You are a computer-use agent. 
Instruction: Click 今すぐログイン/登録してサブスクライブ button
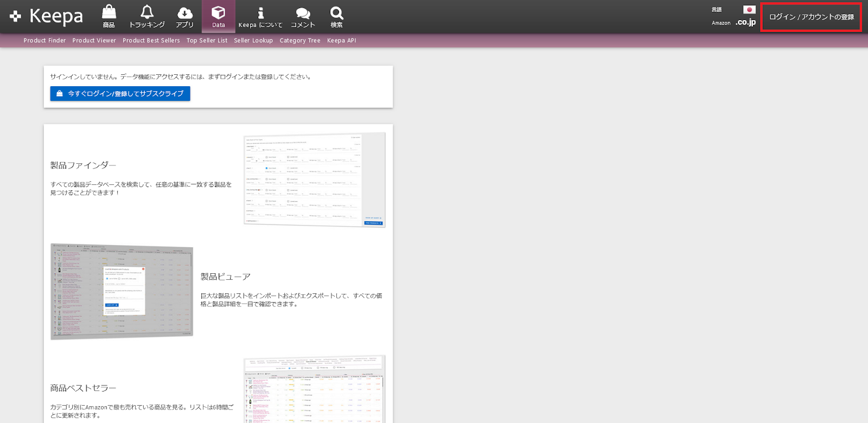[120, 94]
